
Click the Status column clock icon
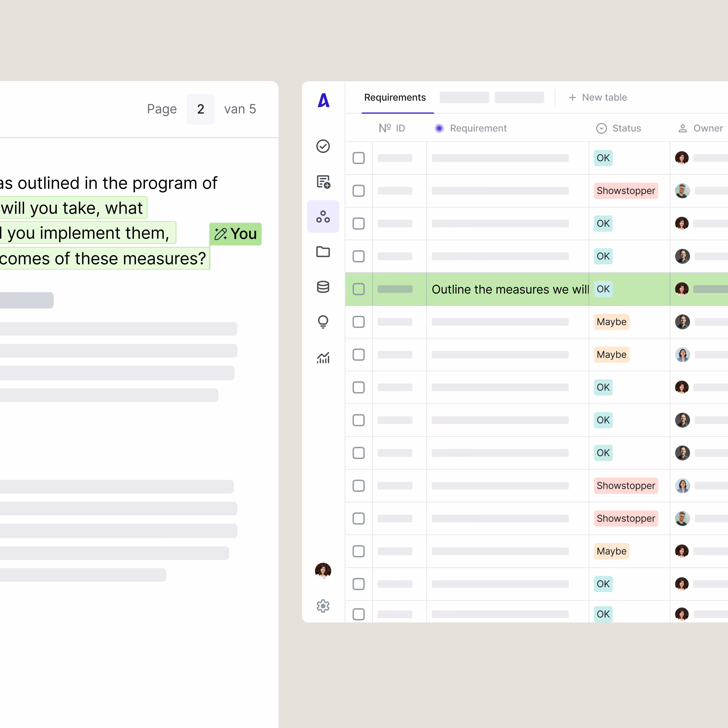601,129
